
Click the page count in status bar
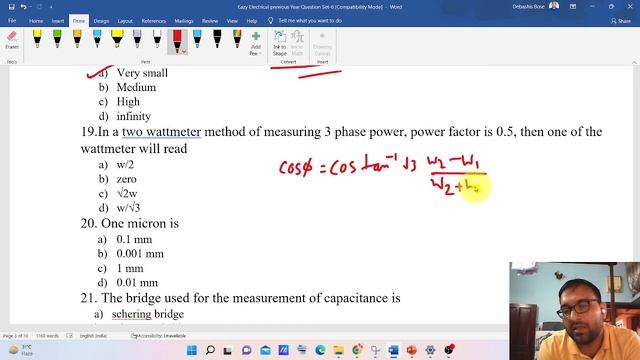tap(16, 336)
